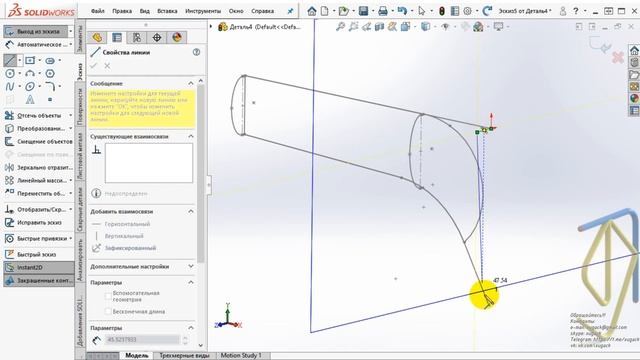Select the Straight Slot sketch tool
The height and width of the screenshot is (360, 640).
pyautogui.click(x=50, y=60)
